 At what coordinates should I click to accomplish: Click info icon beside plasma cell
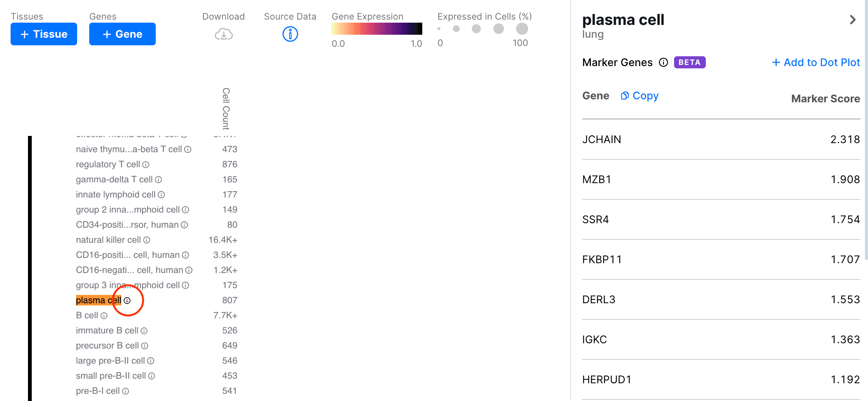click(x=127, y=301)
